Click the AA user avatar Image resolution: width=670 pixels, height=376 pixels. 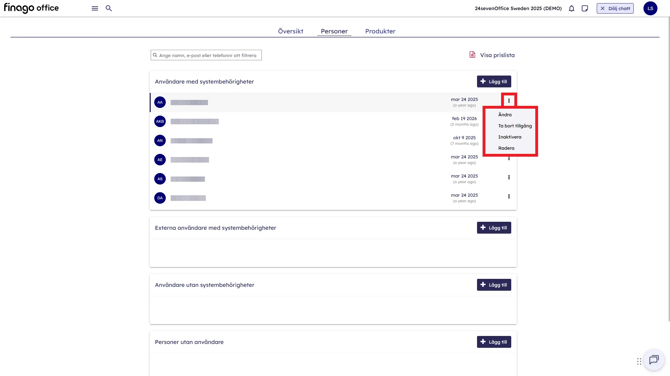pyautogui.click(x=160, y=102)
